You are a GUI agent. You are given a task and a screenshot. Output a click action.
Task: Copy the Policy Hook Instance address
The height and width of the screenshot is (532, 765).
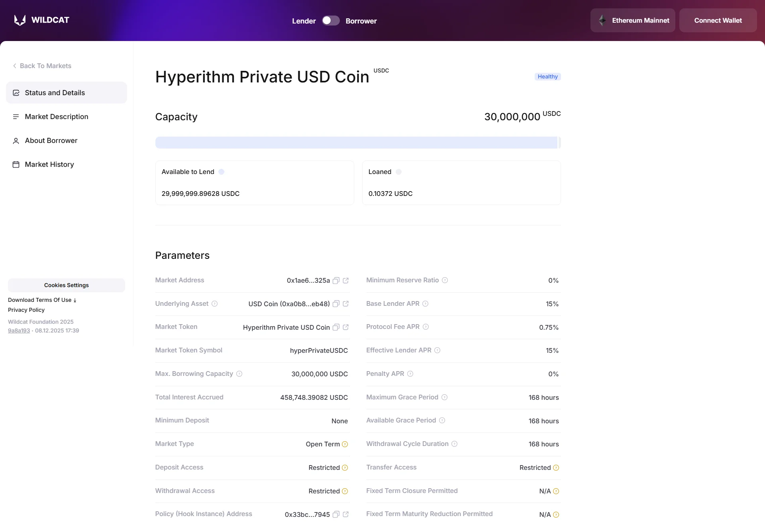point(336,514)
